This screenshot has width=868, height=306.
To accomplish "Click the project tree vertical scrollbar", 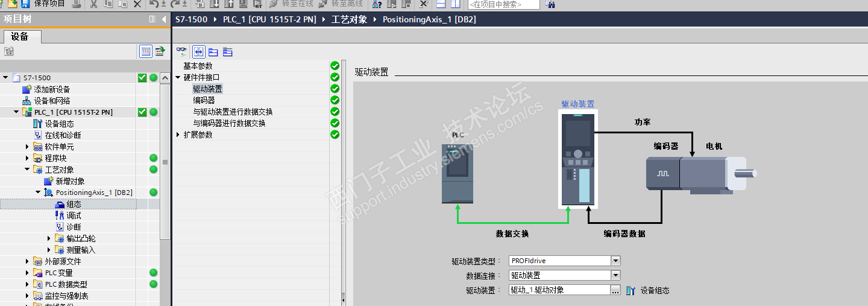I will [x=165, y=162].
